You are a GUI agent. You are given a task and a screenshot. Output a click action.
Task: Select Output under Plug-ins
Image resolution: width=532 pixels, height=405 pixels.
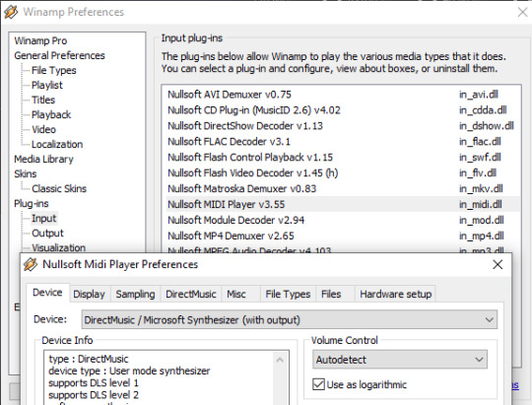47,233
